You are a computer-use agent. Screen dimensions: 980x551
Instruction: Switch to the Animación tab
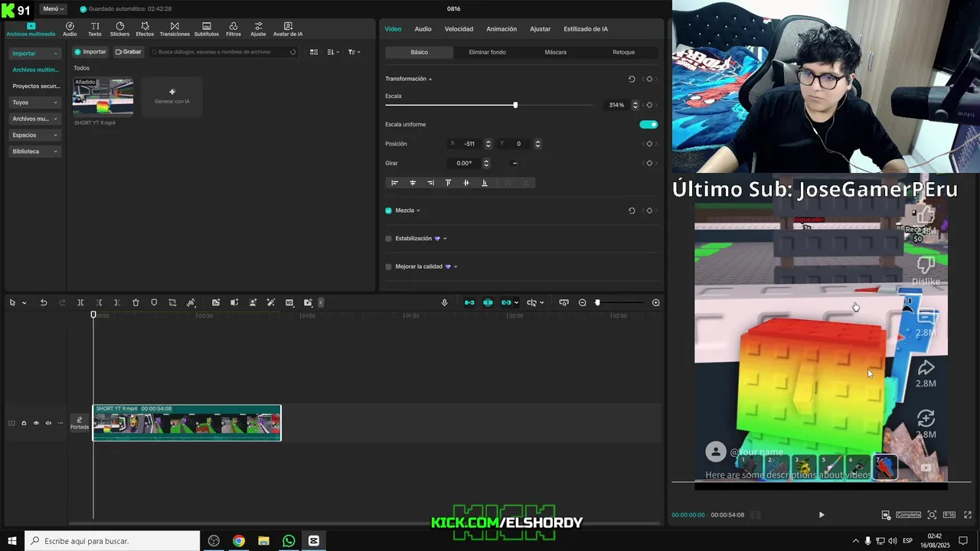(x=501, y=29)
